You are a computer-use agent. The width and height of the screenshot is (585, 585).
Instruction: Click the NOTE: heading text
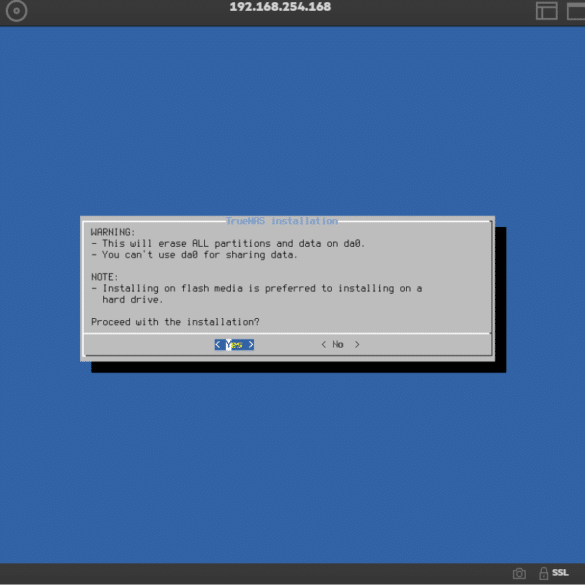[x=104, y=277]
